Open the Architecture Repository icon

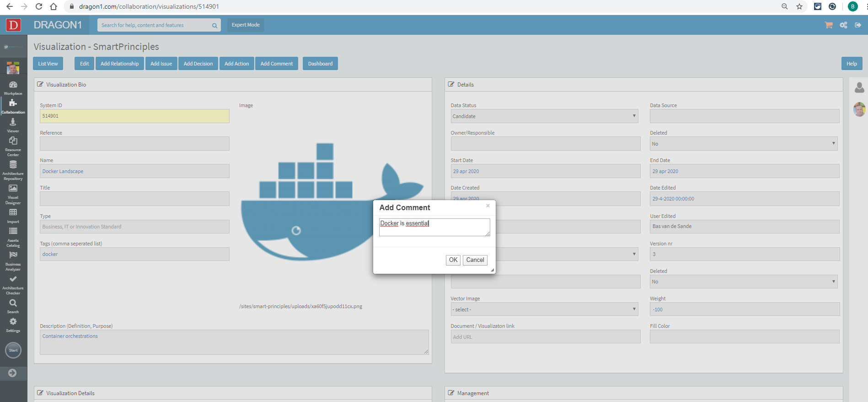pyautogui.click(x=13, y=167)
